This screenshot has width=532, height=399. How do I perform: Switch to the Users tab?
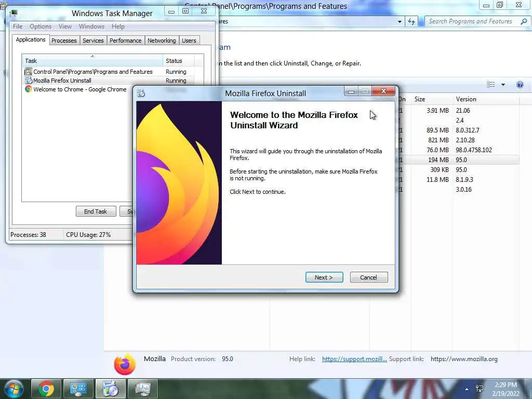point(189,41)
